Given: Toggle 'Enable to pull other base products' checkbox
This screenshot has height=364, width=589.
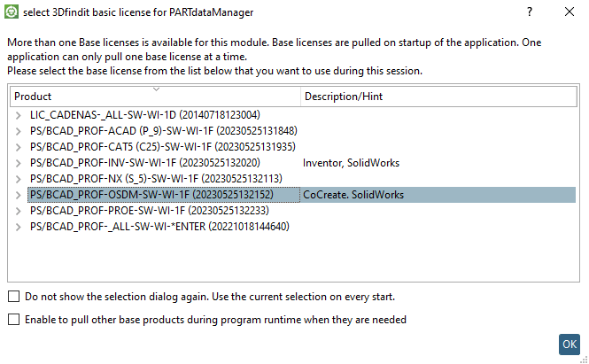Looking at the screenshot, I should [x=14, y=320].
